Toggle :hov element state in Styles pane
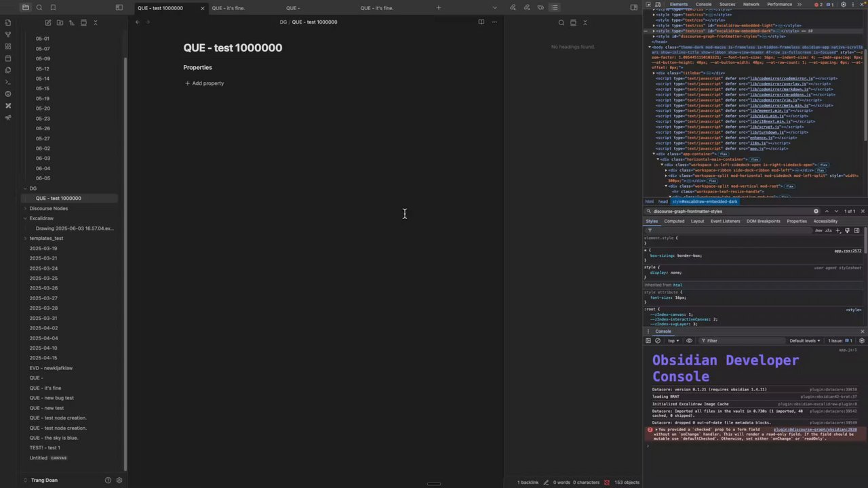The width and height of the screenshot is (868, 488). (819, 230)
